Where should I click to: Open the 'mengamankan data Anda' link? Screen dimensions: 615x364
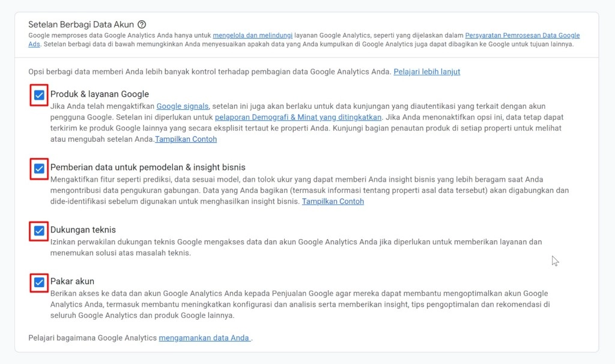[x=204, y=338]
